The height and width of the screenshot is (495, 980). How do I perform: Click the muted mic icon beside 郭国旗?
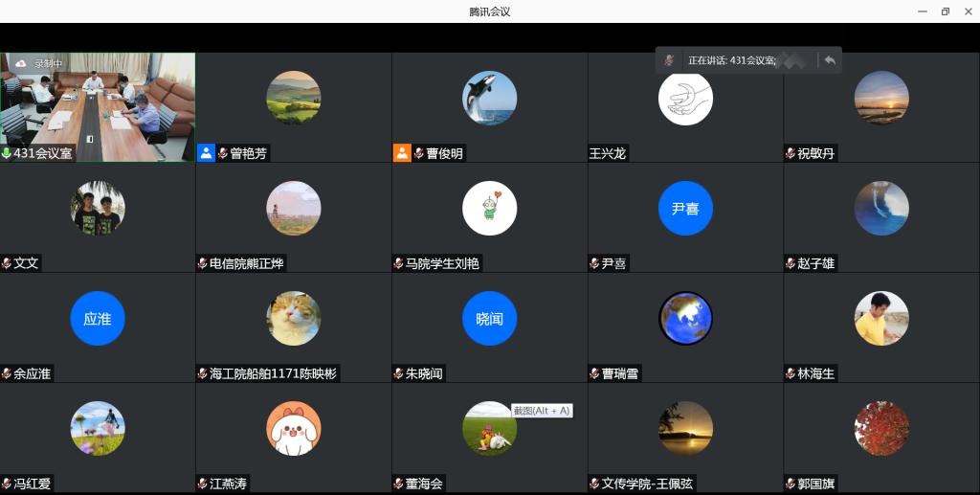(791, 484)
